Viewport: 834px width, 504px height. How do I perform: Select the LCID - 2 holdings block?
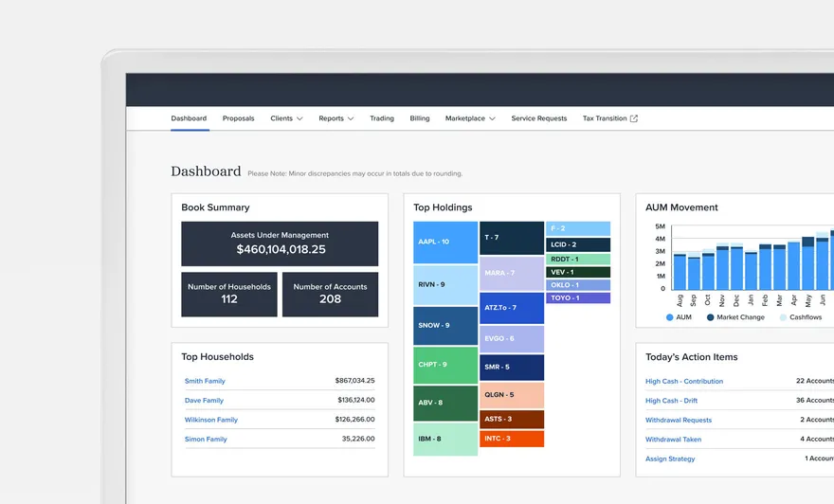pos(578,244)
